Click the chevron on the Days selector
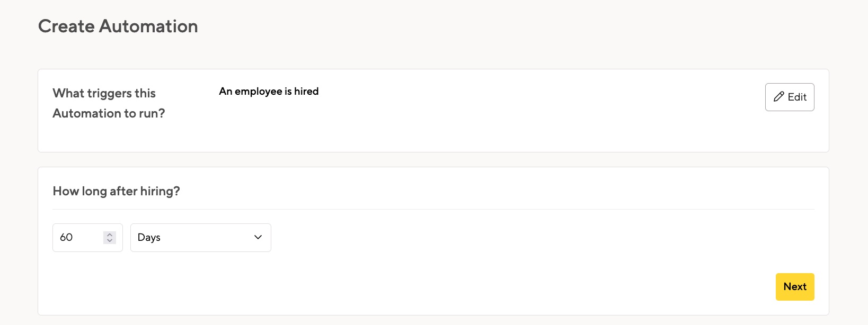 point(258,238)
